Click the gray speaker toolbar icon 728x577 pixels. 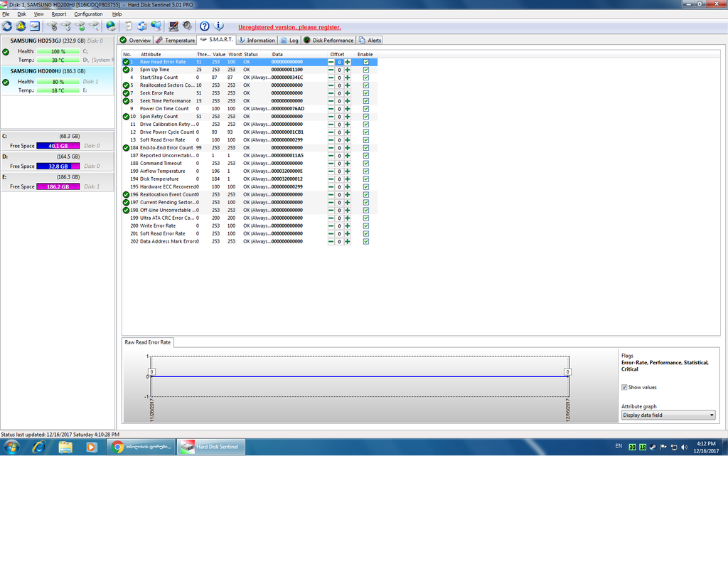tap(187, 26)
